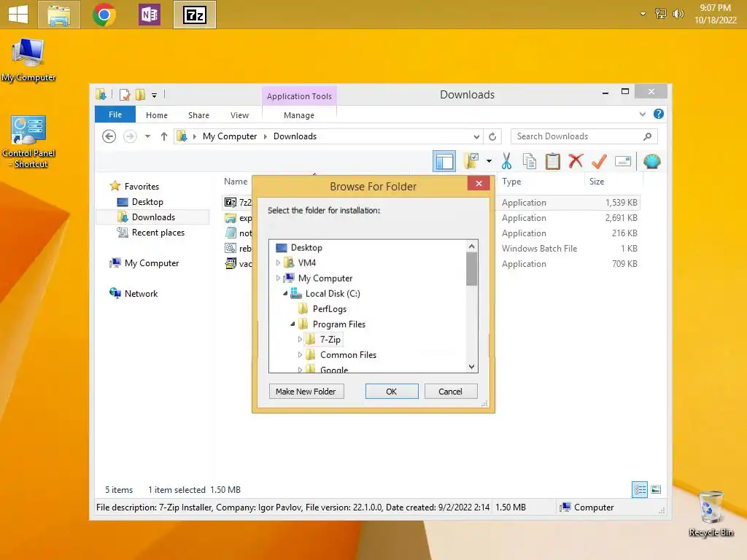Click the Forward navigation arrow
Viewport: 747px width, 560px height.
point(130,136)
